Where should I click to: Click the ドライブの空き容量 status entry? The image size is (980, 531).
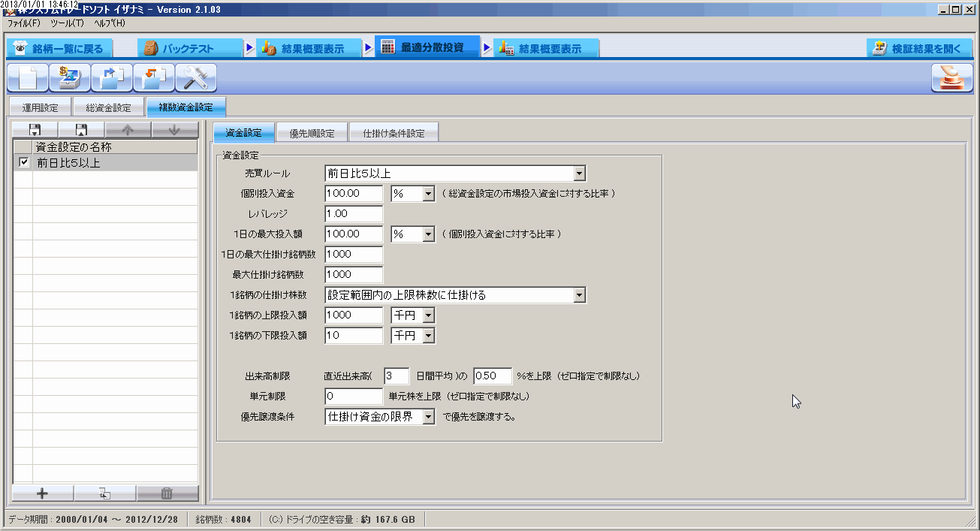[342, 519]
